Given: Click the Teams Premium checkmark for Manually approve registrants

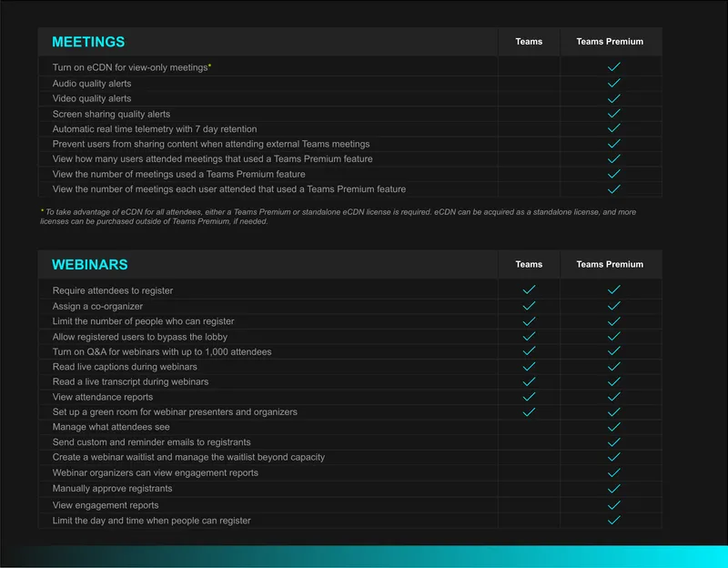Looking at the screenshot, I should click(613, 489).
